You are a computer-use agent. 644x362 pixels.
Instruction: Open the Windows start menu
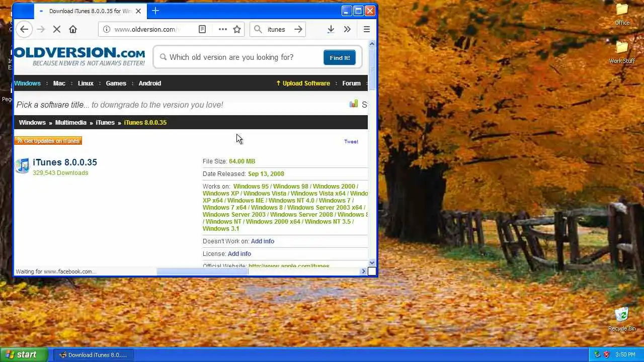coord(24,354)
